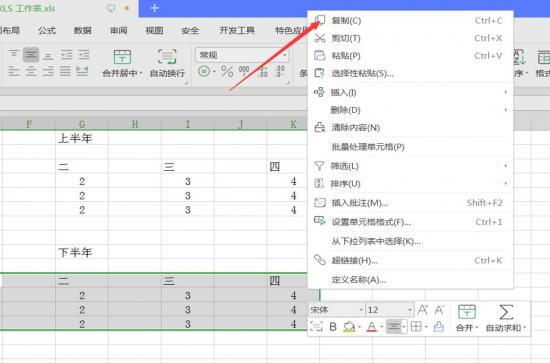Click the comment icon beside 插入批注

coord(320,202)
